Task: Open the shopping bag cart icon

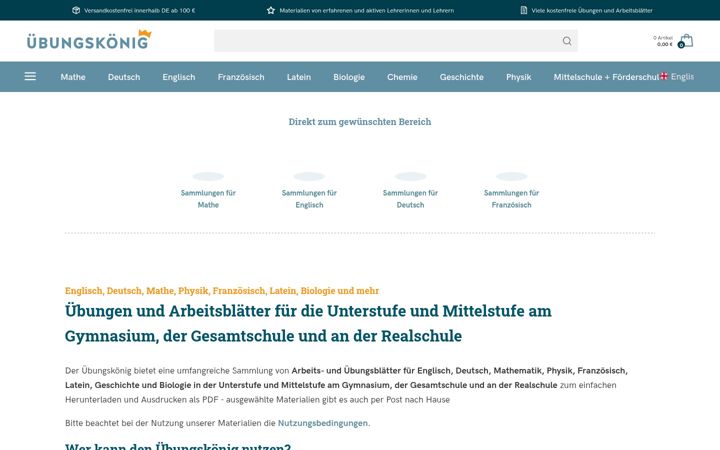Action: [686, 41]
